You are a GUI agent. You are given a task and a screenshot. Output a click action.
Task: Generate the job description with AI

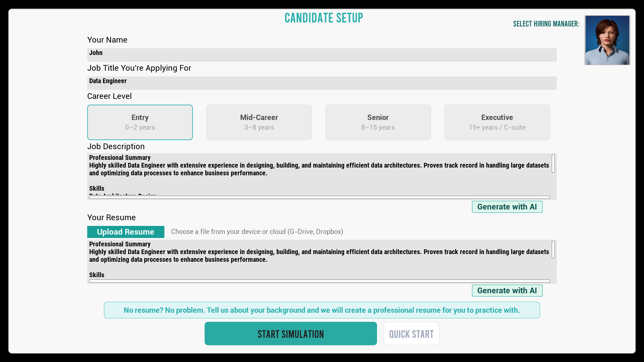point(507,207)
